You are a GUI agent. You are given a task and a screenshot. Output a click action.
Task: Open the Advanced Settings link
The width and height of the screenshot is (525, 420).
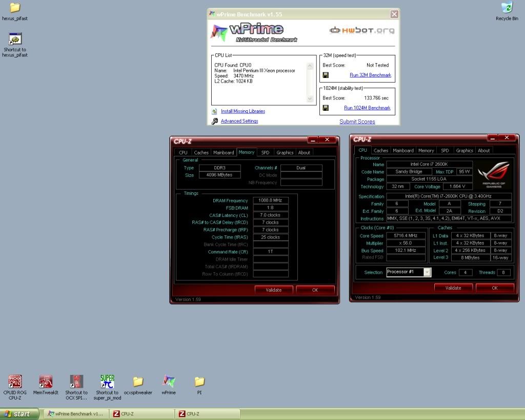239,121
